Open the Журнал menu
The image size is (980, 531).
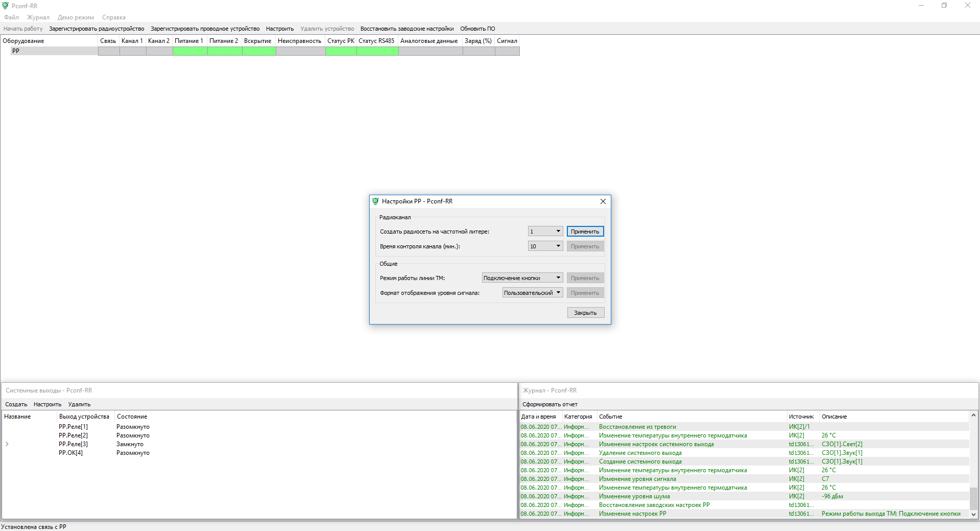pyautogui.click(x=38, y=17)
